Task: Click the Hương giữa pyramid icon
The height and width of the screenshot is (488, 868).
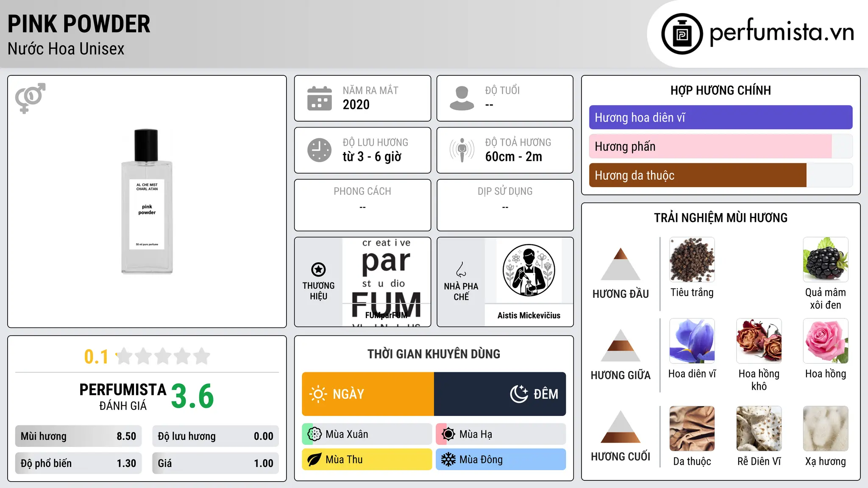Action: click(620, 345)
